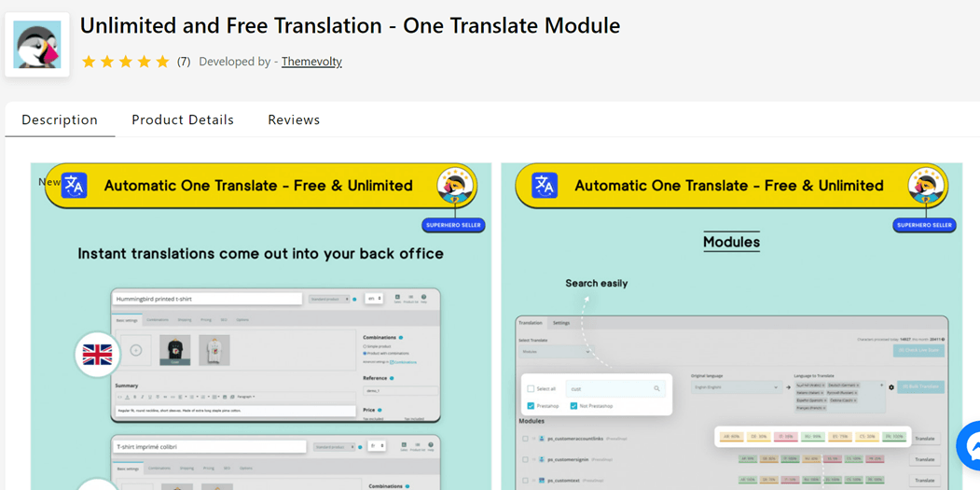
Task: Tick the Select all checkbox
Action: tap(531, 388)
